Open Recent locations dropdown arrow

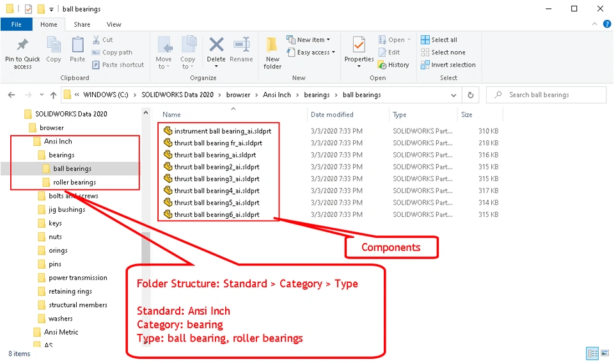tap(42, 95)
